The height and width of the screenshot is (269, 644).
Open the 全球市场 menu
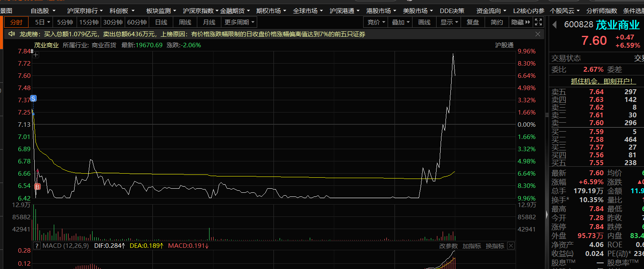pos(308,11)
